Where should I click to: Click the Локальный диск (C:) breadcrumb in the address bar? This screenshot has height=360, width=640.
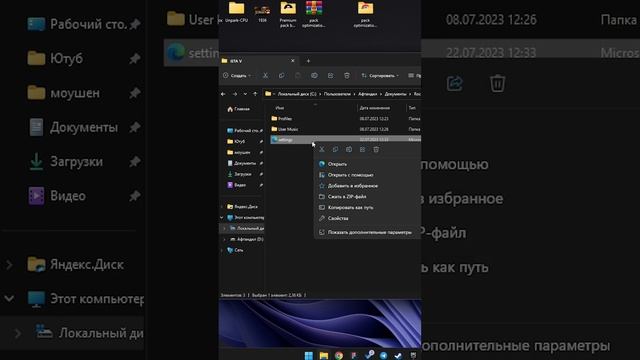point(297,94)
